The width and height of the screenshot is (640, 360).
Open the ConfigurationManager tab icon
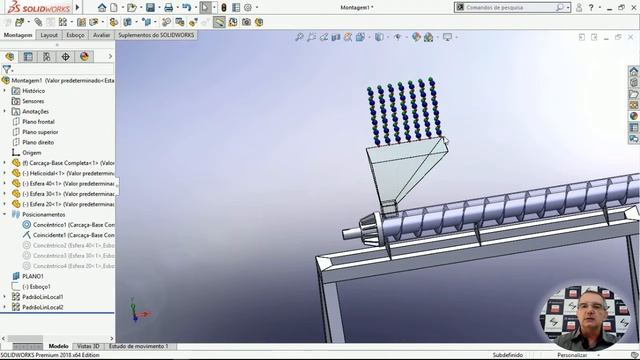[x=47, y=56]
